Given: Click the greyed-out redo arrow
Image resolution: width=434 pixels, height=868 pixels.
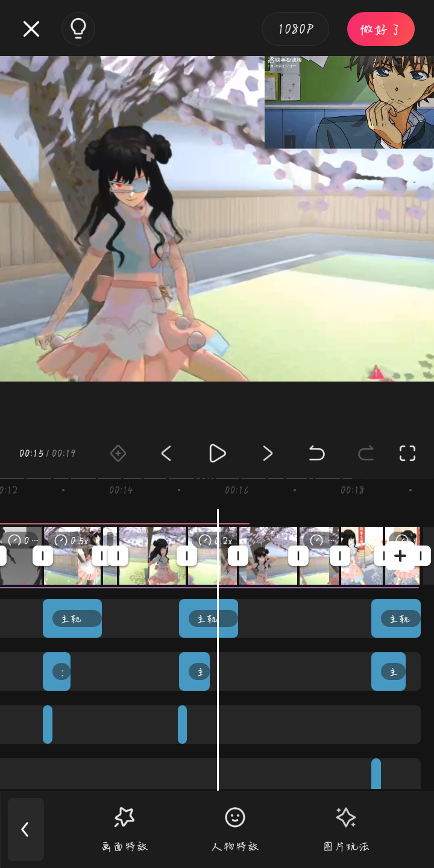Looking at the screenshot, I should coord(366,453).
